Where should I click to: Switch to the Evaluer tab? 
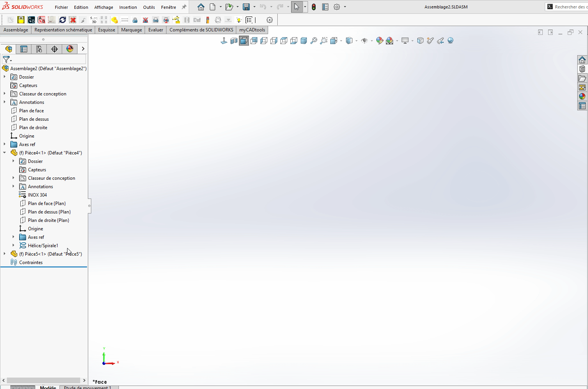point(156,30)
